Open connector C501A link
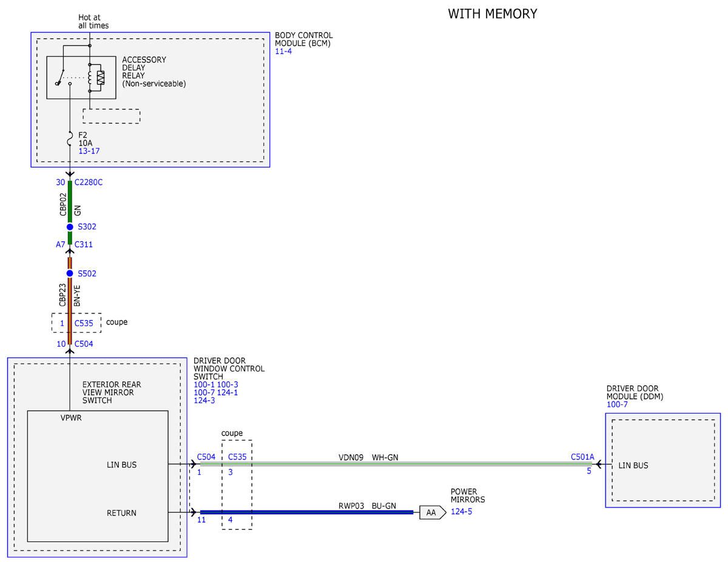Image resolution: width=728 pixels, height=562 pixels. point(582,457)
